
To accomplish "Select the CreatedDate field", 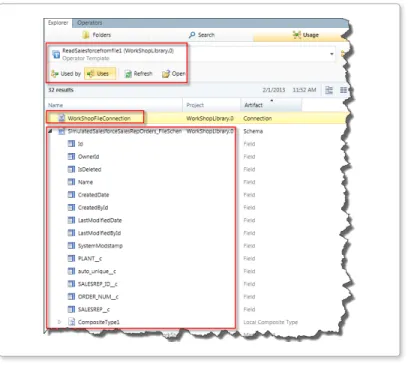I will pyautogui.click(x=93, y=195).
